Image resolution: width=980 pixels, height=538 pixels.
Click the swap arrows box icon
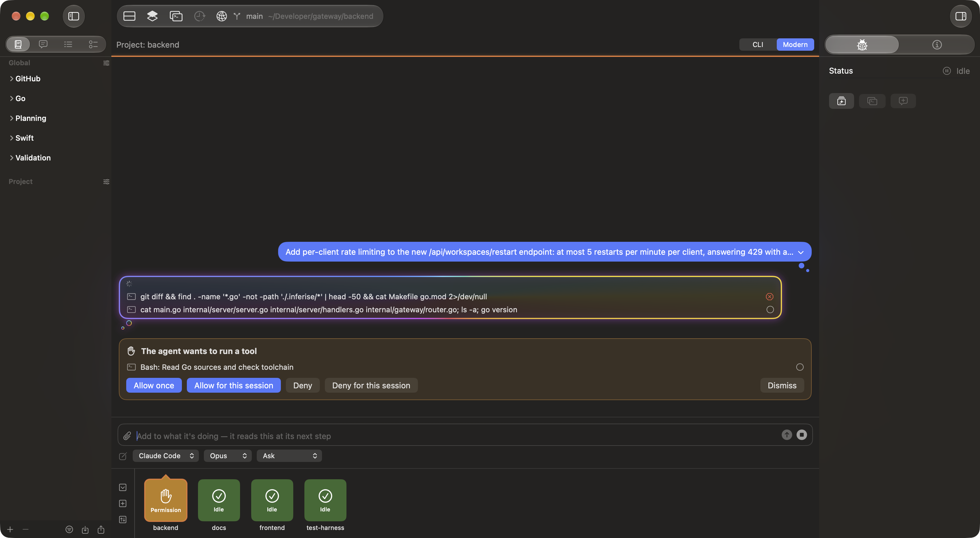(x=123, y=520)
